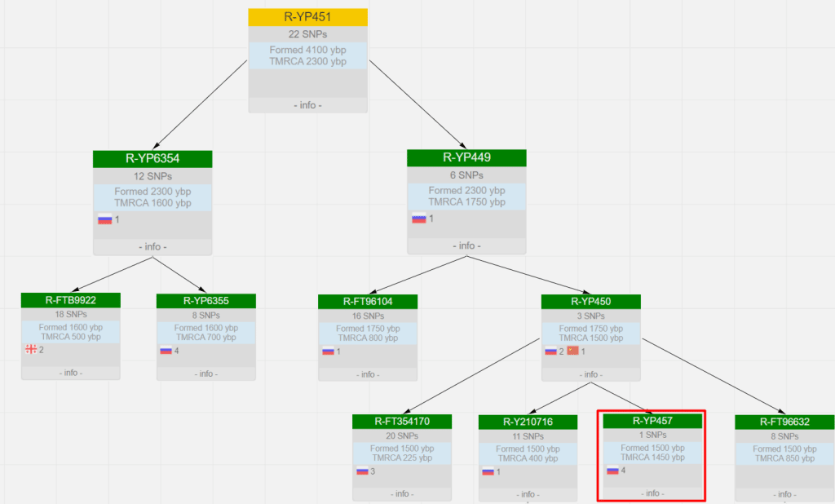Click the Russian flag in R-YP6355 node
The width and height of the screenshot is (835, 504).
coord(166,350)
